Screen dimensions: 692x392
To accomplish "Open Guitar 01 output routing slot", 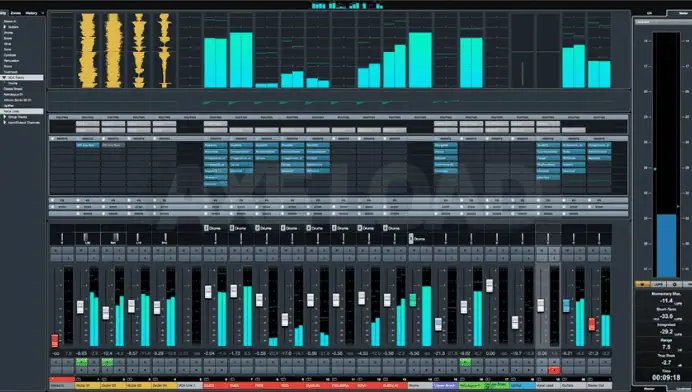I will coord(88,130).
